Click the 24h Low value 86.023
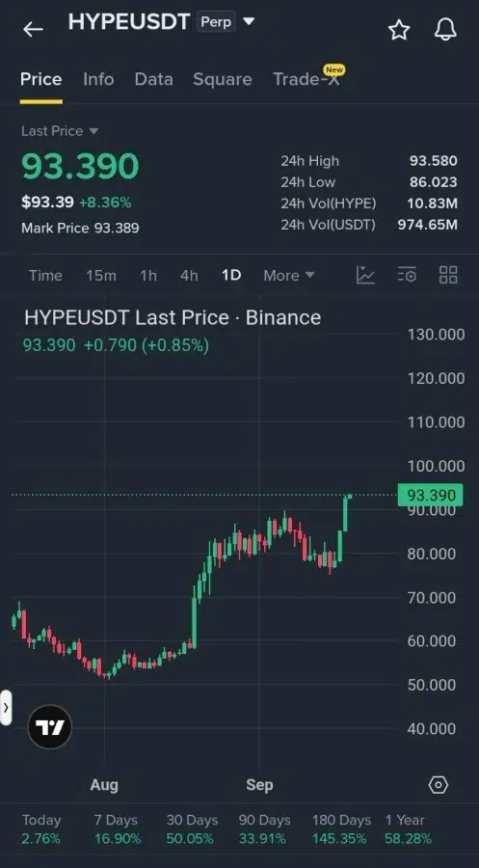479x868 pixels. pyautogui.click(x=433, y=182)
